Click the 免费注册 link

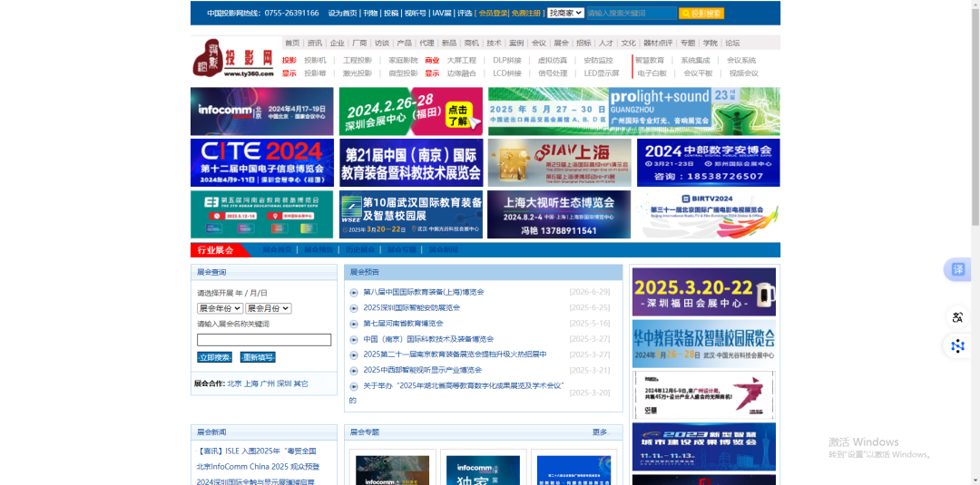pyautogui.click(x=526, y=13)
